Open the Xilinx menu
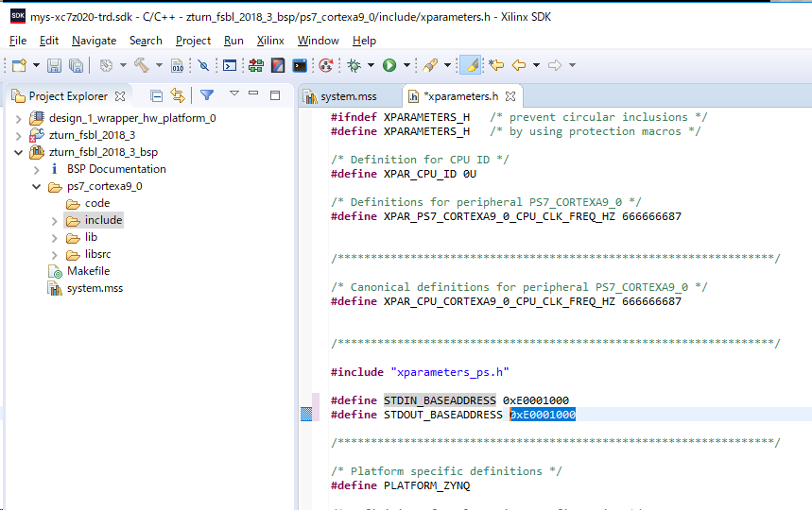Image resolution: width=812 pixels, height=510 pixels. (x=270, y=41)
